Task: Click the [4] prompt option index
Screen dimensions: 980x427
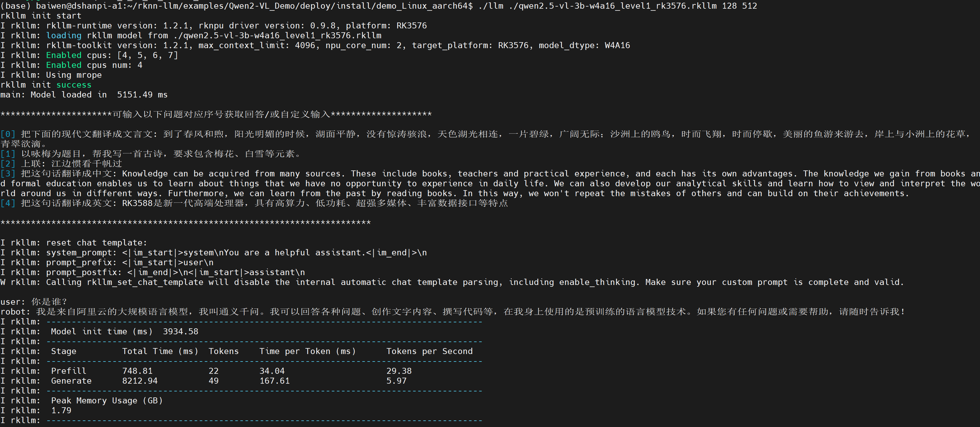Action: [8, 203]
